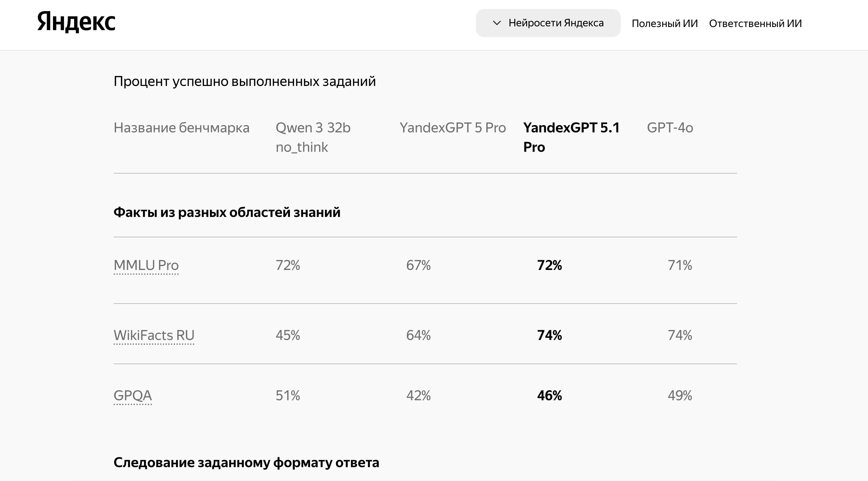The image size is (868, 481).
Task: Select the YandexGPT 5.1 Pro column header
Action: click(x=572, y=137)
